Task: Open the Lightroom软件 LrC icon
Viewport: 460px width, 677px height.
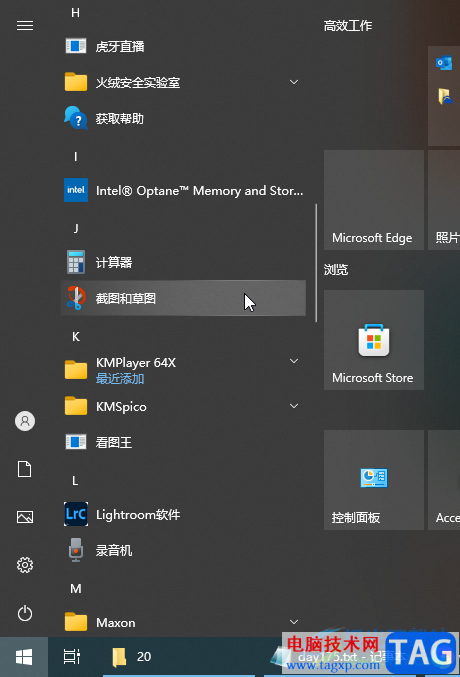Action: [x=76, y=514]
